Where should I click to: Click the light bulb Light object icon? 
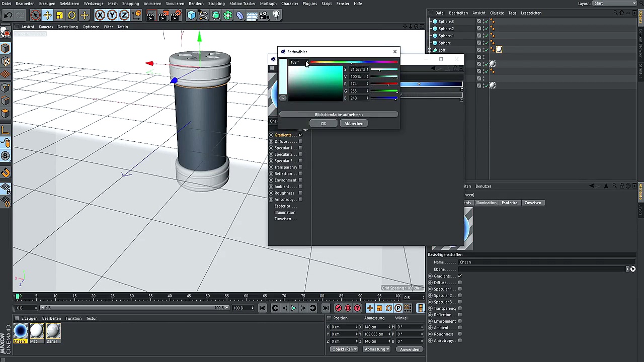coord(276,16)
